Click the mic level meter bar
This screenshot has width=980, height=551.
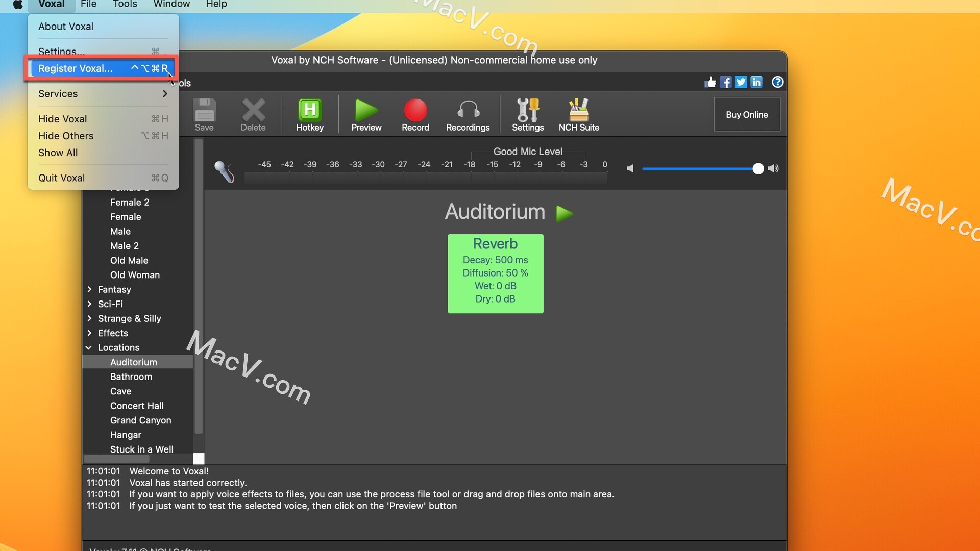click(x=426, y=178)
